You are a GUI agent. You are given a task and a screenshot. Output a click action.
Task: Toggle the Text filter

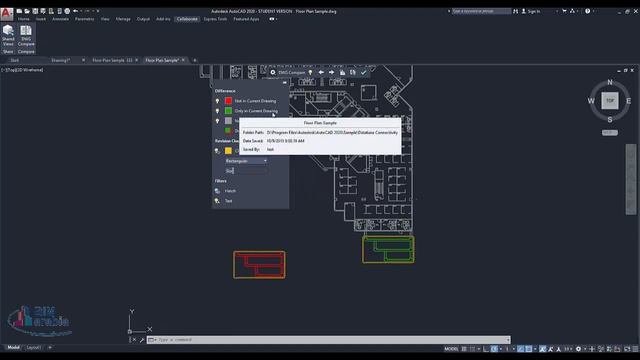[217, 201]
